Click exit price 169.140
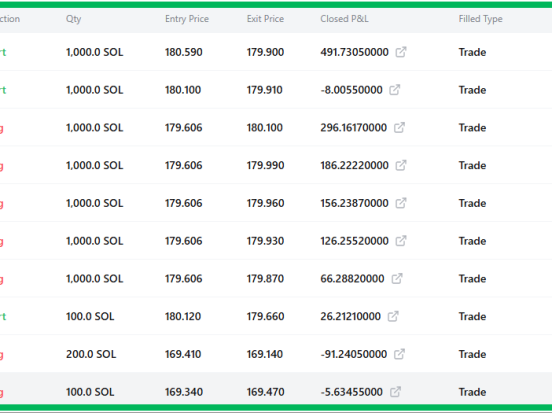The width and height of the screenshot is (552, 413). pos(265,354)
